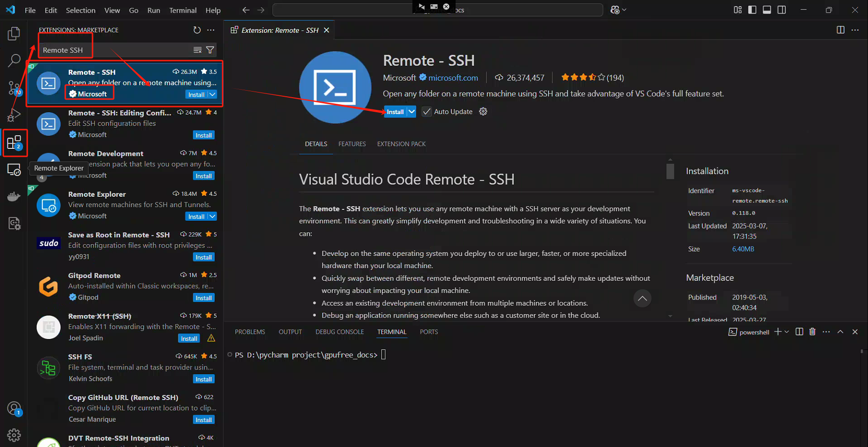Install Save as Root in Remote - SSH
The width and height of the screenshot is (868, 447).
203,257
